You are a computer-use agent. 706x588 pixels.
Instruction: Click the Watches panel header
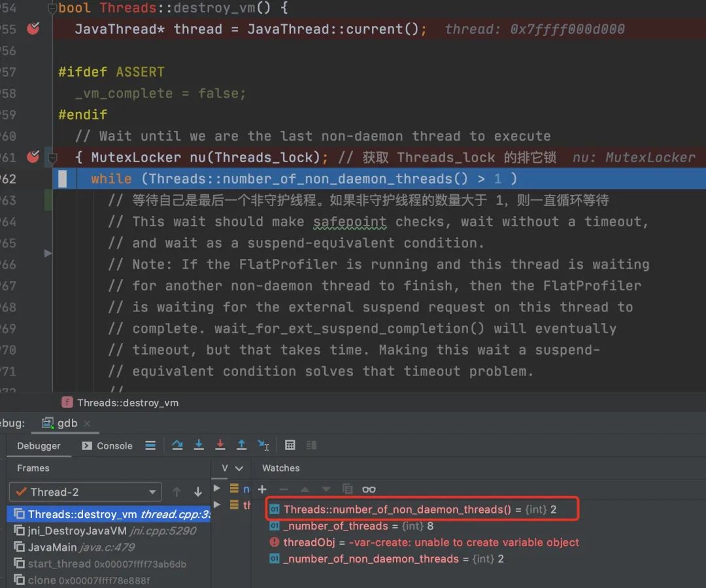tap(281, 468)
